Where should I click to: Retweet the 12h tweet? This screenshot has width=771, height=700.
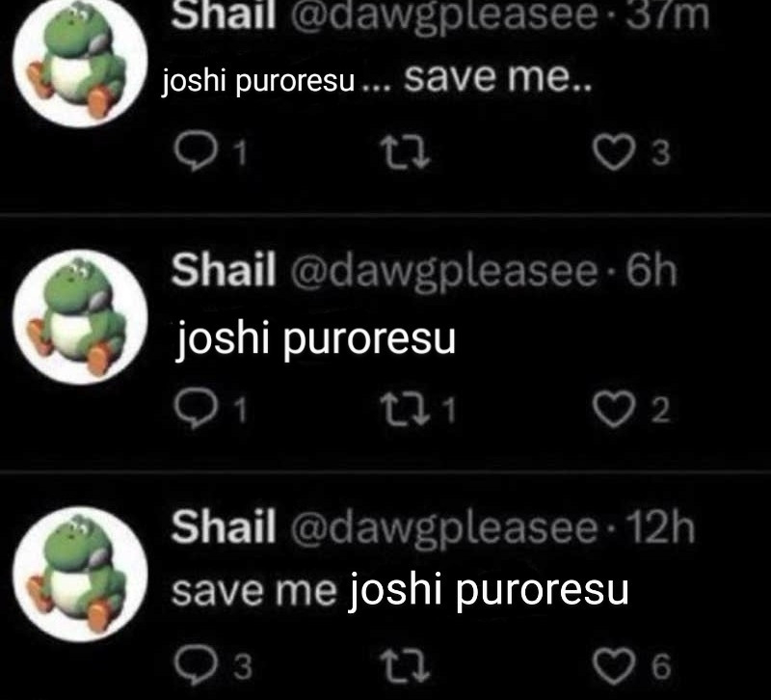[405, 666]
